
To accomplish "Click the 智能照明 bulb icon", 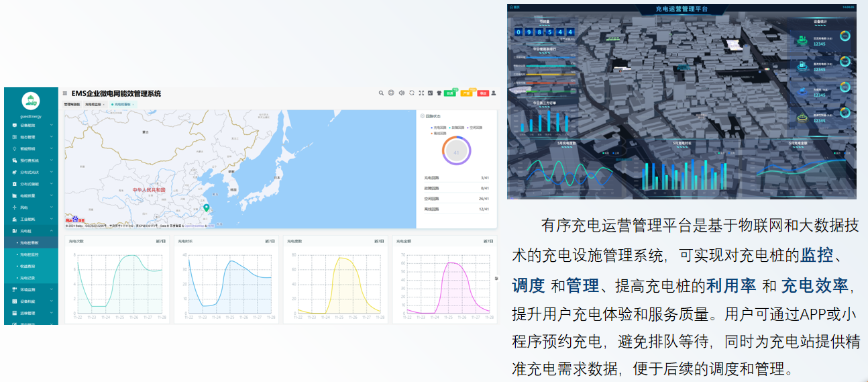I will tap(14, 149).
